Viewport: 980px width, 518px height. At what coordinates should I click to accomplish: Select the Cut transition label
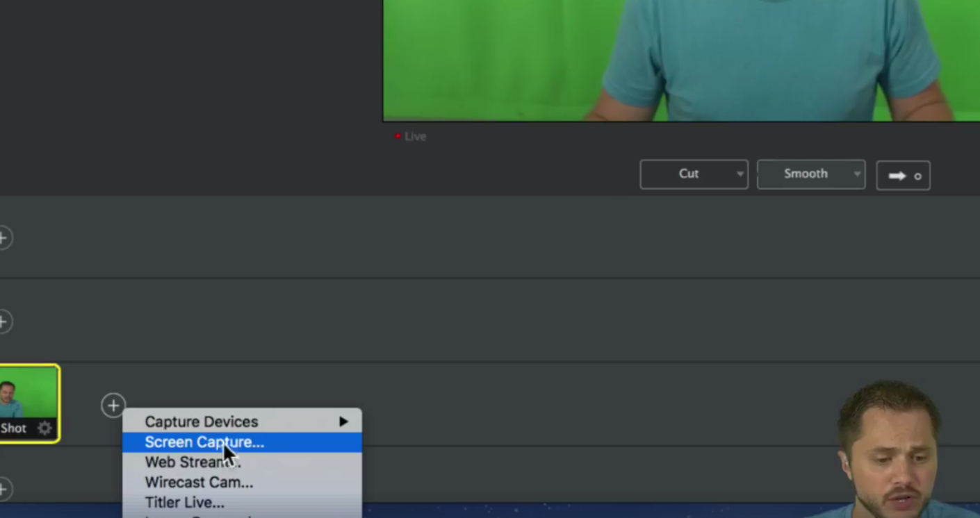tap(688, 174)
